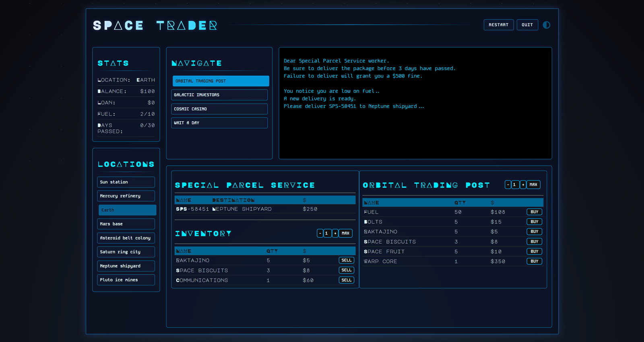
Task: Travel to Saturn ring city
Action: click(x=126, y=252)
